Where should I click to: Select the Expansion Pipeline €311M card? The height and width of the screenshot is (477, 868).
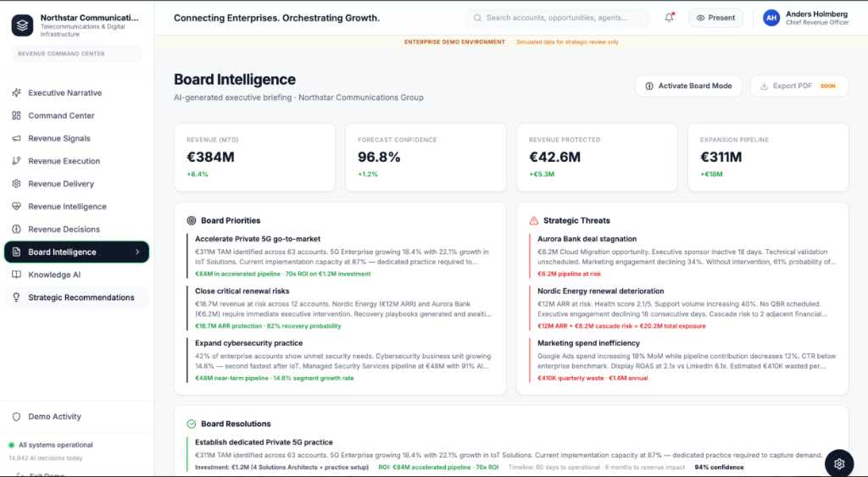pyautogui.click(x=768, y=158)
